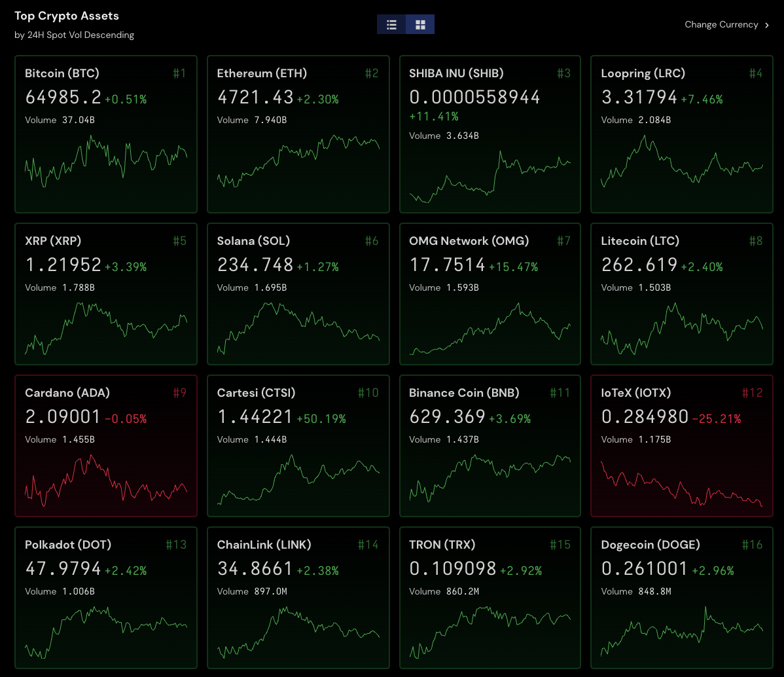Click the #1 rank on Bitcoin card

(179, 73)
